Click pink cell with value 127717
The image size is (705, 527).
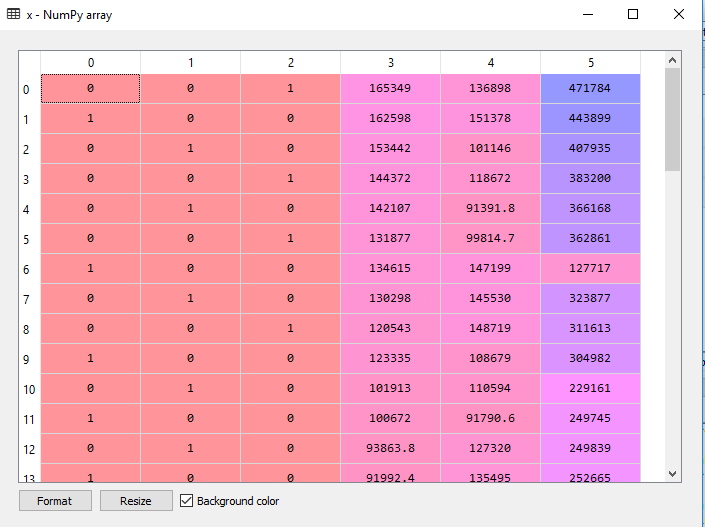coord(590,269)
